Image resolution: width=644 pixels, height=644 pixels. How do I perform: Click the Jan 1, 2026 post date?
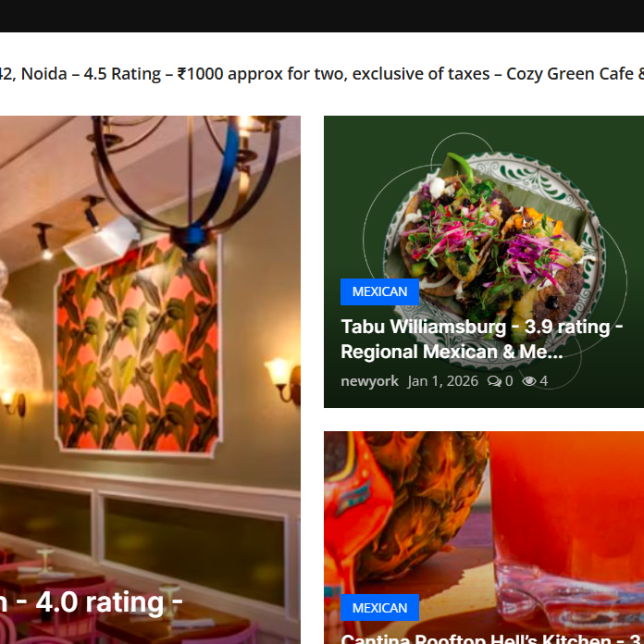tap(442, 381)
